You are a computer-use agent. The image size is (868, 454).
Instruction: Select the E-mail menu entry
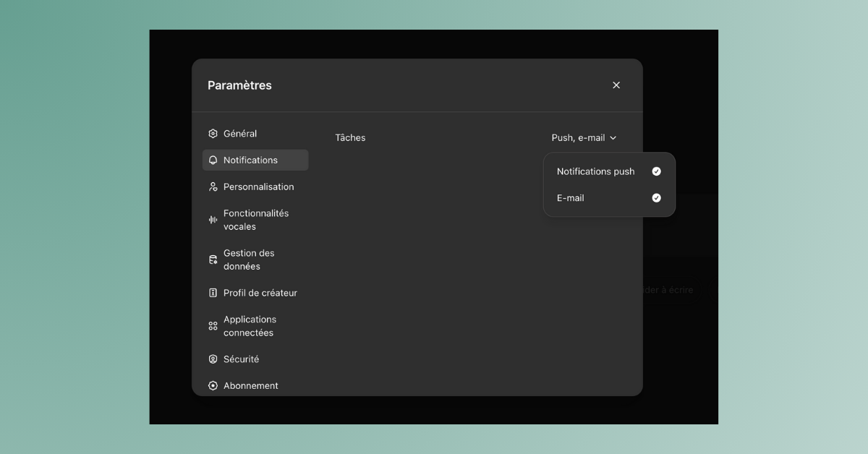point(609,198)
